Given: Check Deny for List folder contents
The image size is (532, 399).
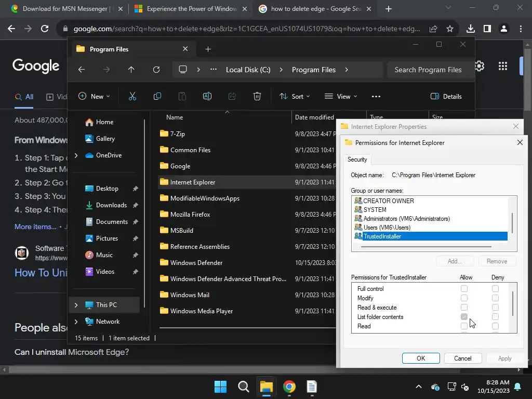Looking at the screenshot, I should [495, 316].
